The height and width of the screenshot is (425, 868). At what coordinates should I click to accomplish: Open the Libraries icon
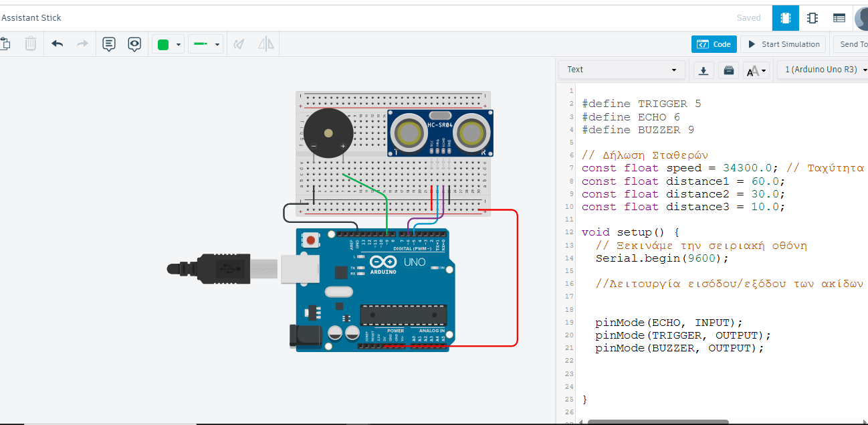click(728, 70)
